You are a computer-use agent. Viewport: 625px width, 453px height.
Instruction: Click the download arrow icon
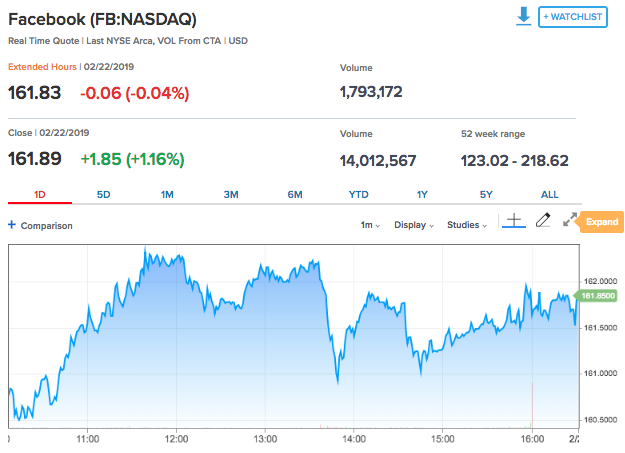(524, 17)
